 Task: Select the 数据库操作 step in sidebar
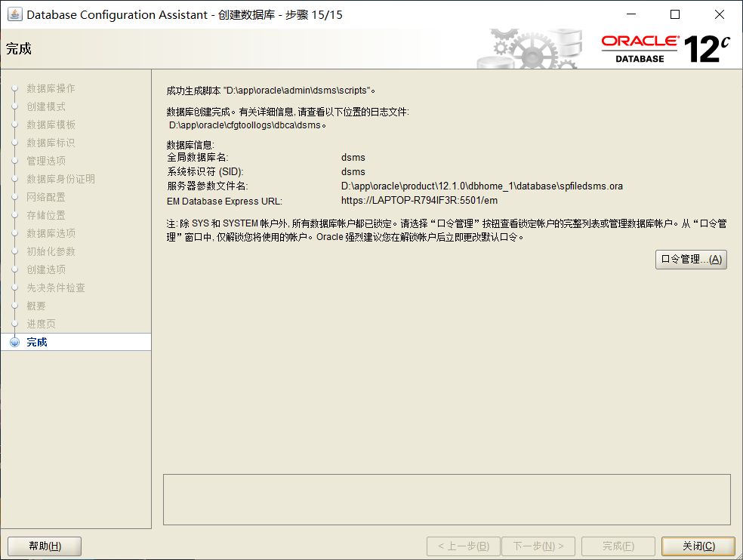(x=51, y=88)
